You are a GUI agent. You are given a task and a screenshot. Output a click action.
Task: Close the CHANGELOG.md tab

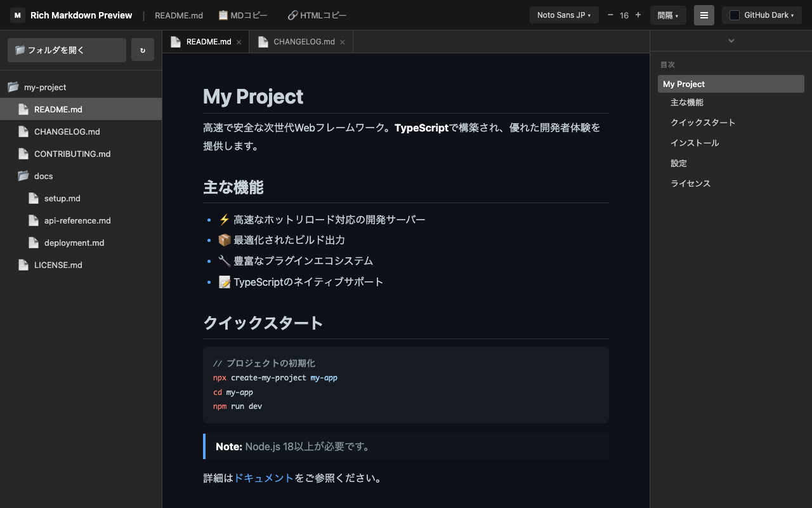[343, 42]
